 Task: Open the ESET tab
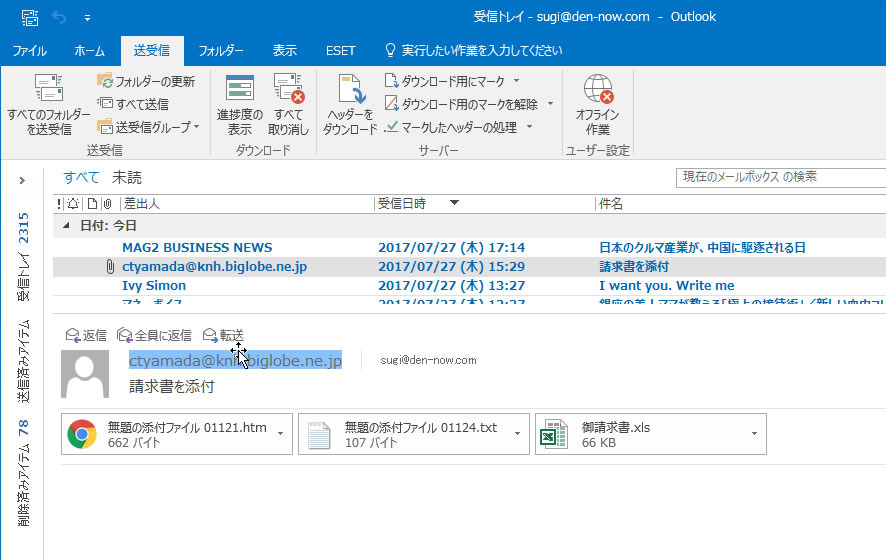[x=340, y=51]
